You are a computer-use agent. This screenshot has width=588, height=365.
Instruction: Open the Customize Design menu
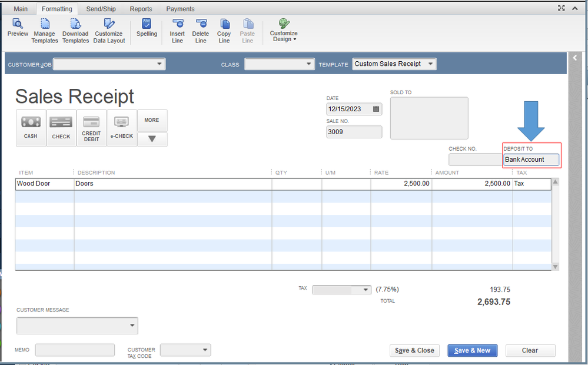(284, 31)
